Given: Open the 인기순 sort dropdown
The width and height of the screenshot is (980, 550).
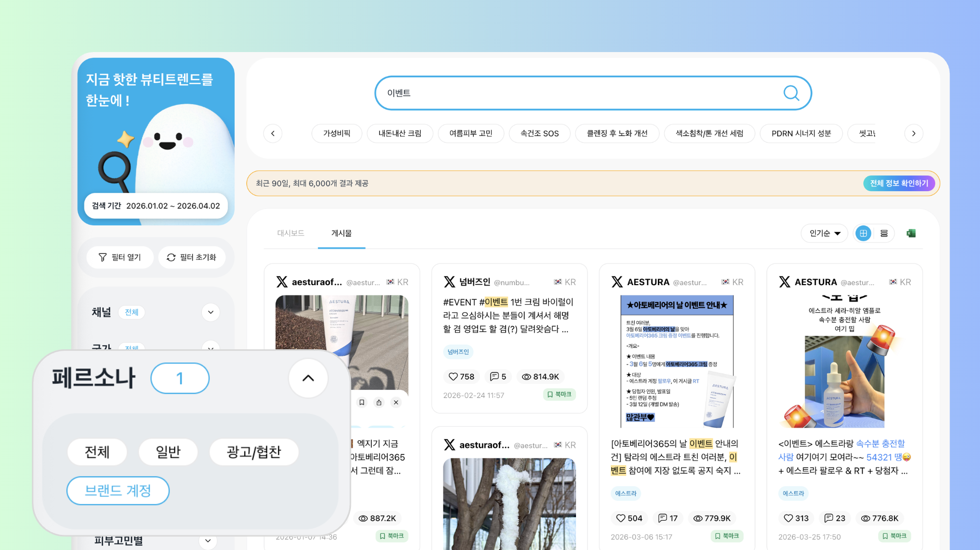Looking at the screenshot, I should 824,233.
